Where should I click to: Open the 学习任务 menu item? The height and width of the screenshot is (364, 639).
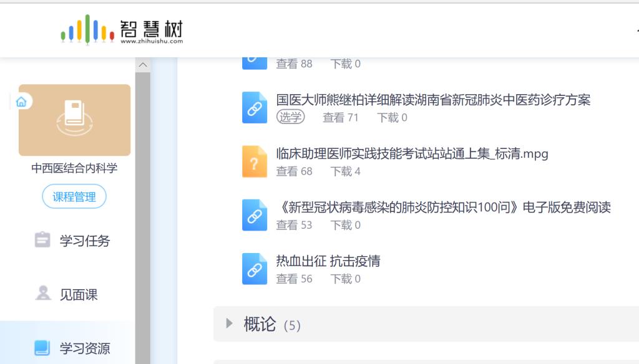[x=85, y=241]
